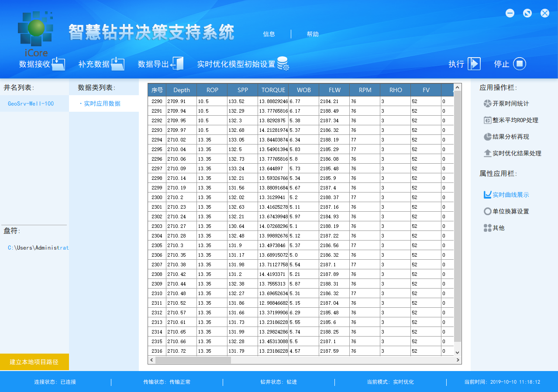Open 其他 option
558x392 pixels.
point(498,228)
